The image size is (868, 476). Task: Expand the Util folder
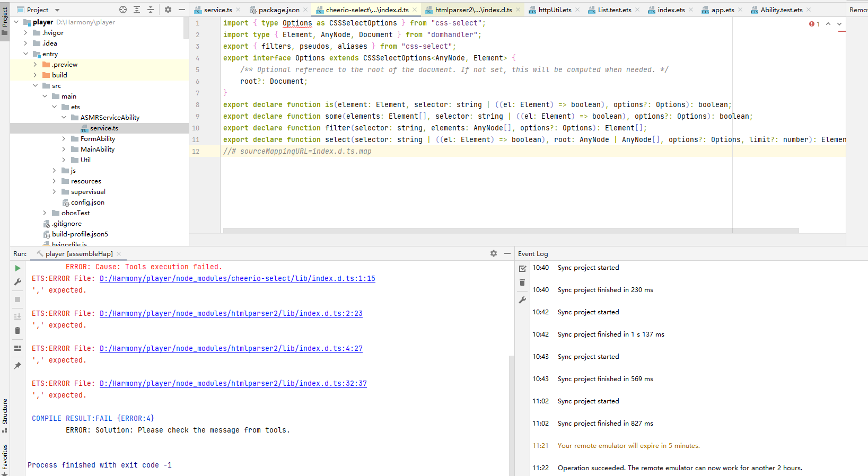[64, 160]
